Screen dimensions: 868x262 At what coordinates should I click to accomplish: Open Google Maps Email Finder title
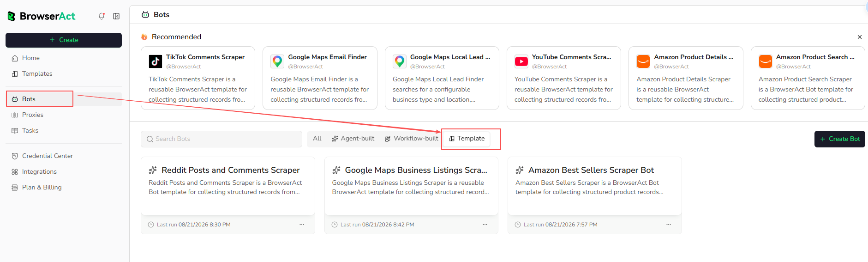click(x=328, y=57)
